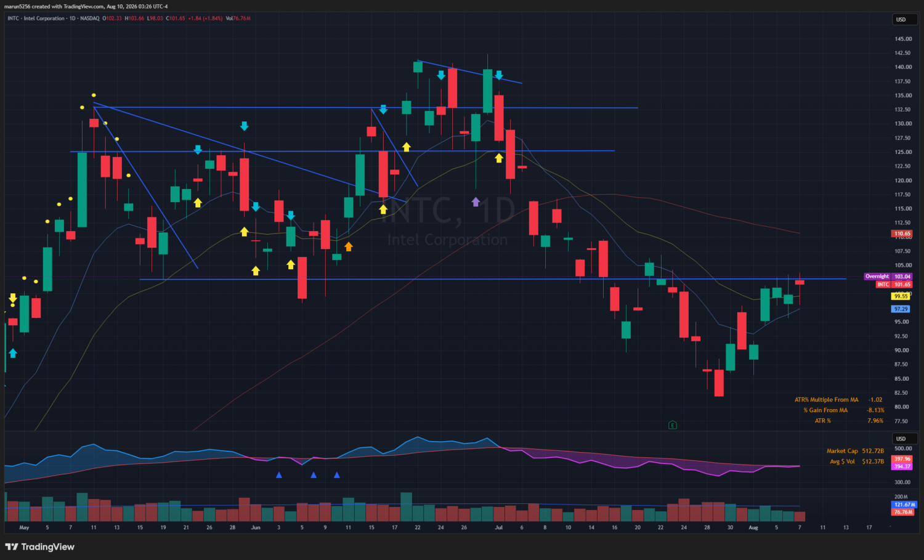
Task: Click the -8.13% gain value
Action: (x=875, y=410)
